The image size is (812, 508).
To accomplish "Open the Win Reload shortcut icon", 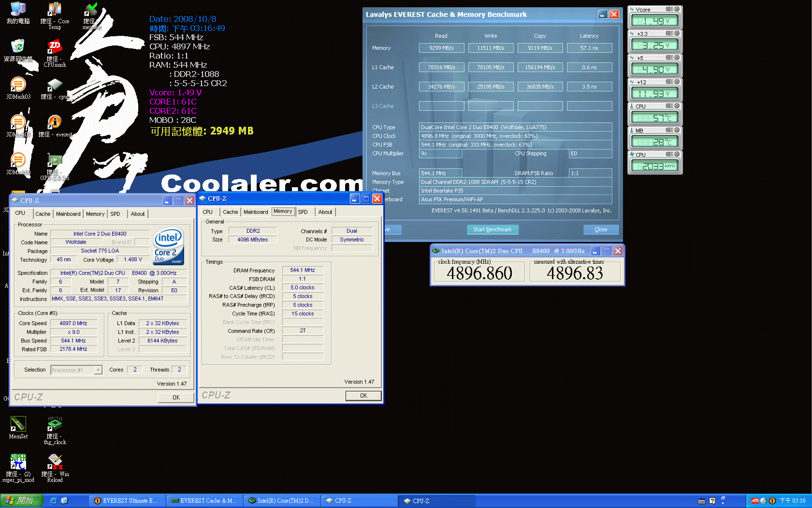I will tap(55, 468).
